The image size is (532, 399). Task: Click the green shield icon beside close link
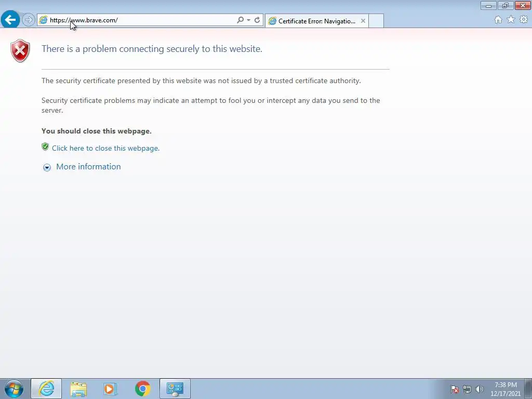(x=45, y=147)
